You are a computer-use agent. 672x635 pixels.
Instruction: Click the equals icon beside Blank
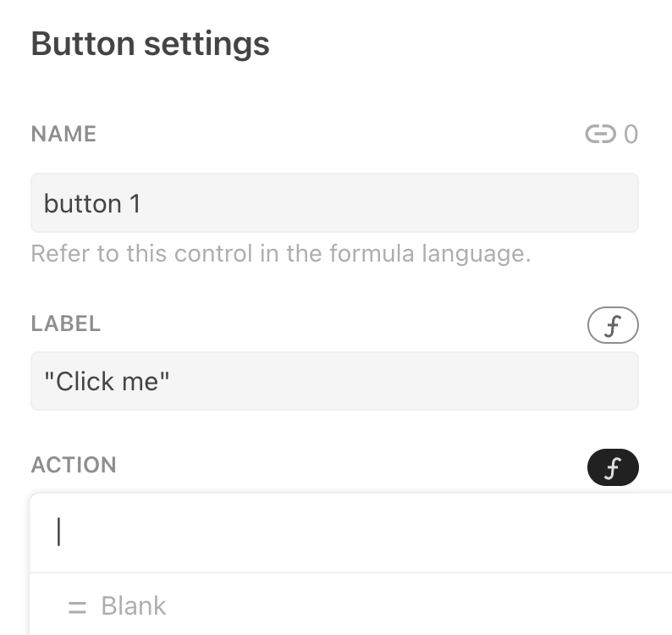click(77, 606)
